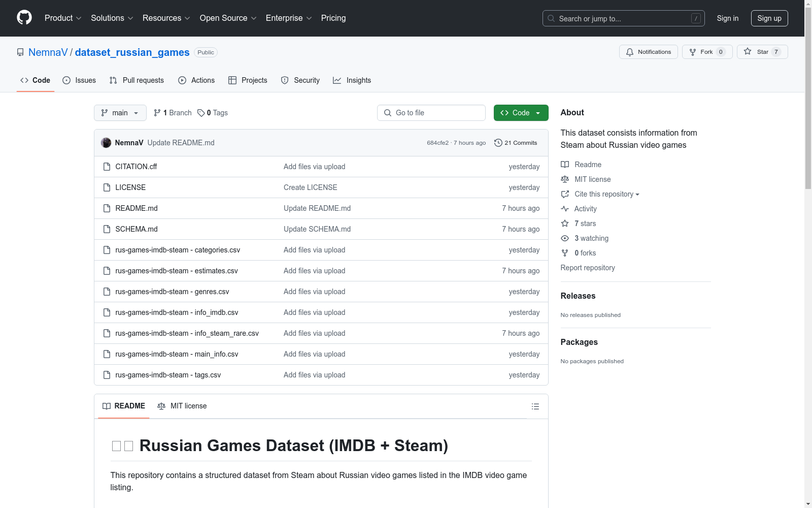Open the Actions tab
Viewport: 812px width, 508px height.
pyautogui.click(x=196, y=80)
